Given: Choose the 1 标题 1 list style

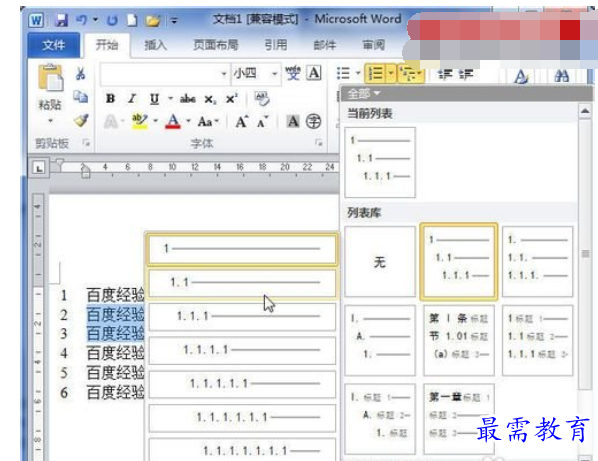Looking at the screenshot, I should pyautogui.click(x=537, y=340).
